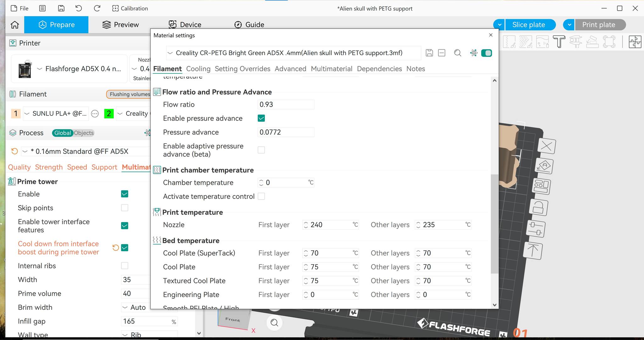Open the Calibration menu
Screen dimensions: 644x340
(x=130, y=8)
